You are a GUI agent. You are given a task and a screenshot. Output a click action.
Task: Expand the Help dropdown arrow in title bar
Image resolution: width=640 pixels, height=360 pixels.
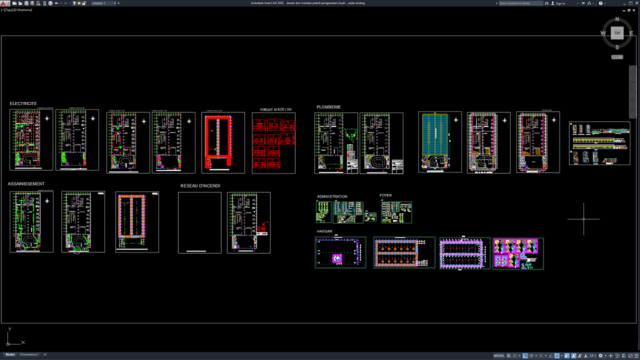point(605,3)
